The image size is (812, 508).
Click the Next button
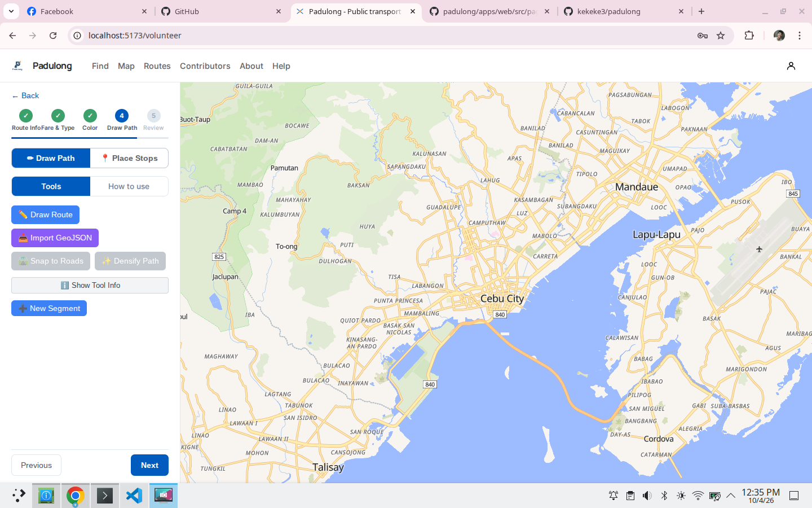(149, 465)
